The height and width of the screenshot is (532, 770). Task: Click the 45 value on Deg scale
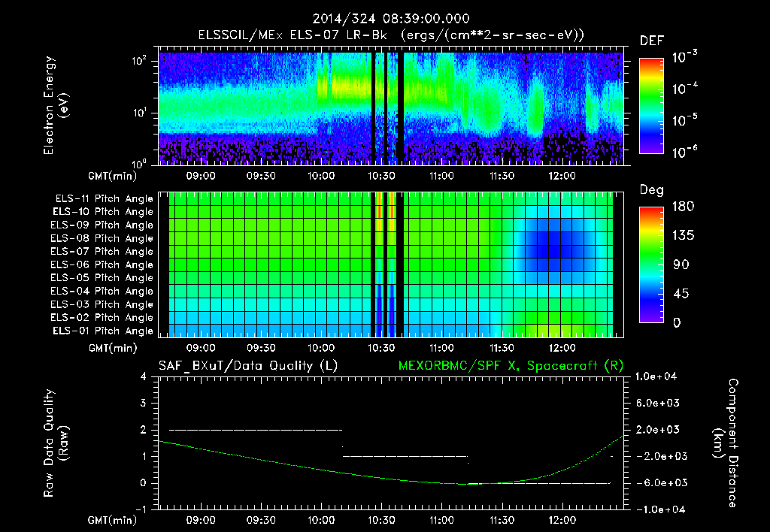683,294
